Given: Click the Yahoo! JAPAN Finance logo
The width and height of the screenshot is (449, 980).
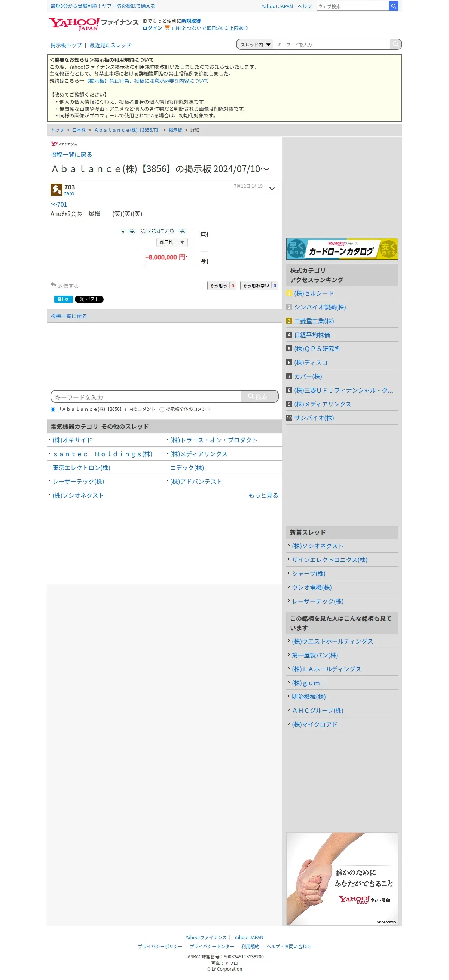Looking at the screenshot, I should pyautogui.click(x=94, y=24).
